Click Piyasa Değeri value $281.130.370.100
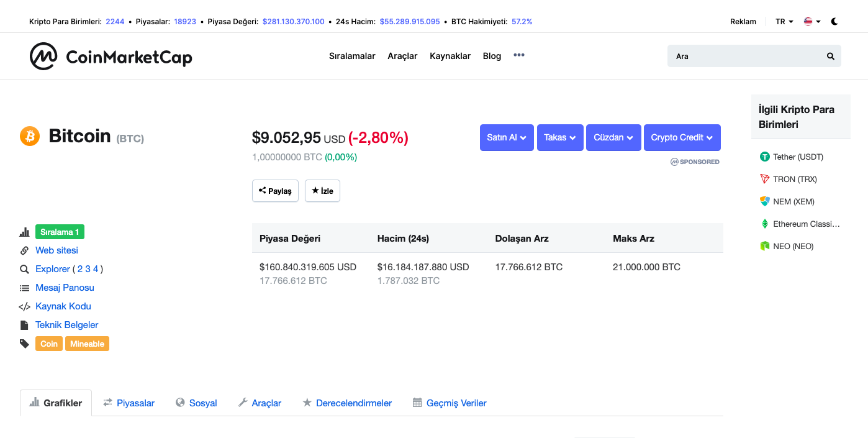The image size is (868, 438). 294,21
